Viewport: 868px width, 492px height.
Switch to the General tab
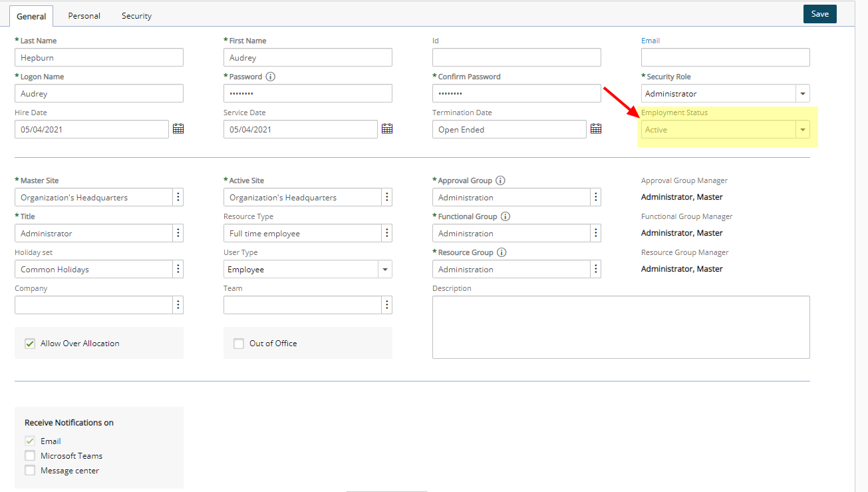31,16
